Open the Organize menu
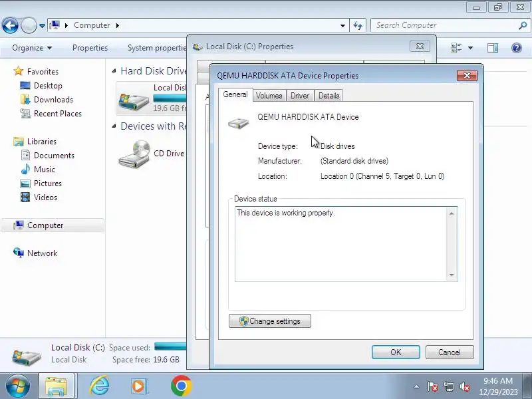The height and width of the screenshot is (399, 532). (x=32, y=48)
